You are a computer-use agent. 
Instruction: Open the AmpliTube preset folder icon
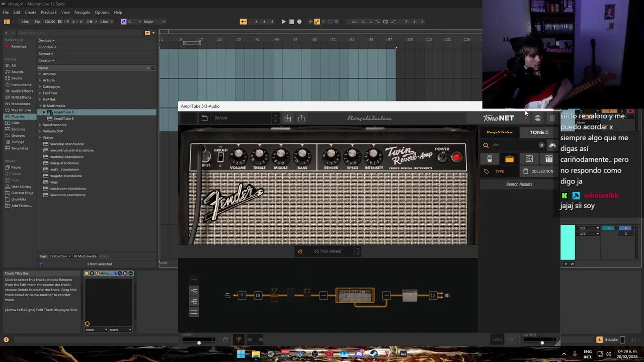204,118
